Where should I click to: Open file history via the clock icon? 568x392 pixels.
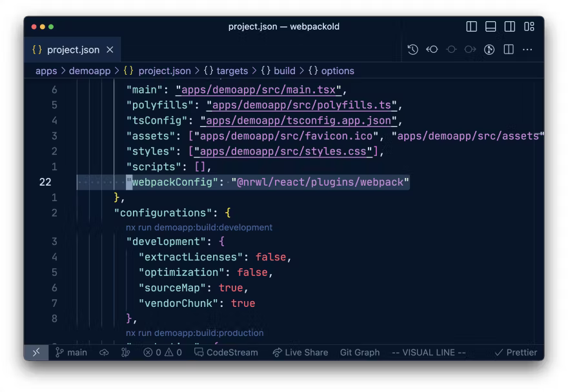[413, 49]
